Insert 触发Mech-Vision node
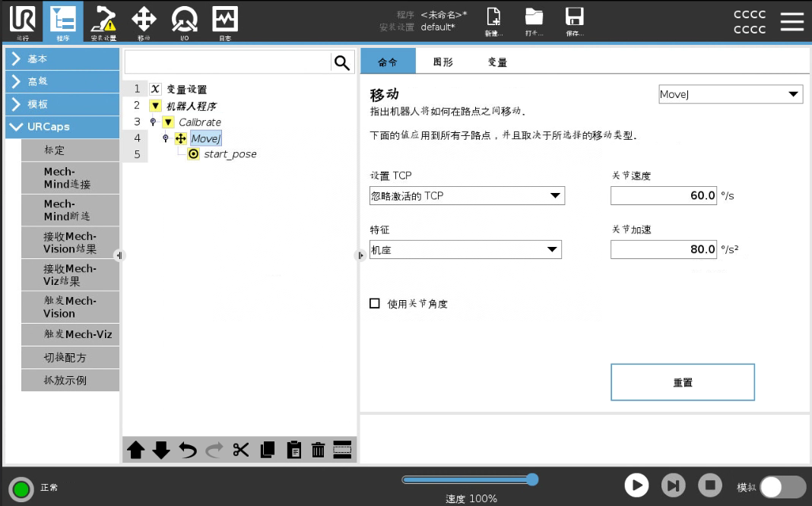 [71, 307]
